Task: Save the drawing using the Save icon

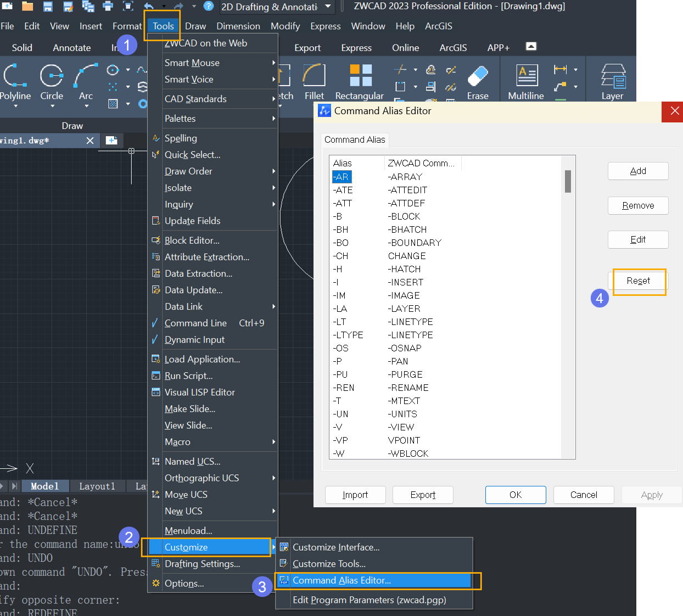Action: (x=48, y=7)
